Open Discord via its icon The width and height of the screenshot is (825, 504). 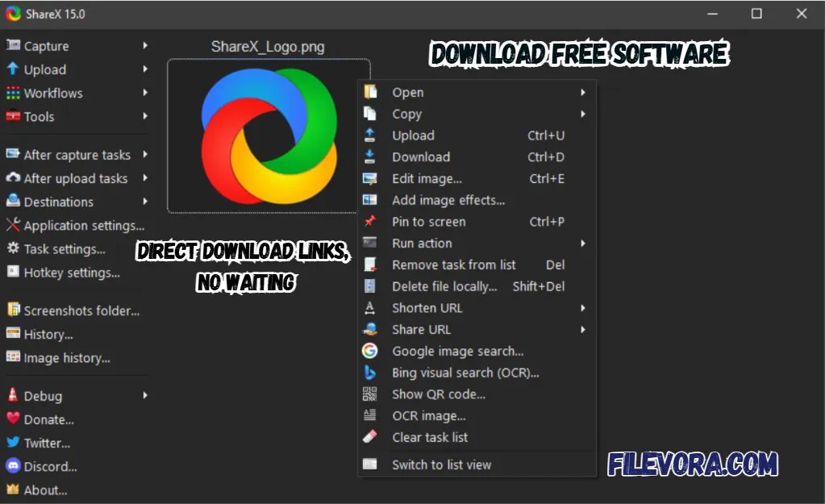12,466
